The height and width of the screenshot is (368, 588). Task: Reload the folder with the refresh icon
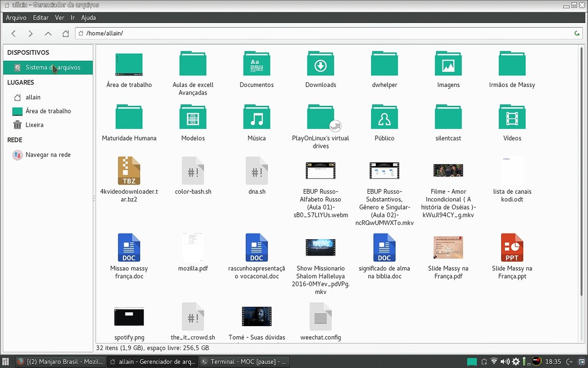(x=577, y=33)
